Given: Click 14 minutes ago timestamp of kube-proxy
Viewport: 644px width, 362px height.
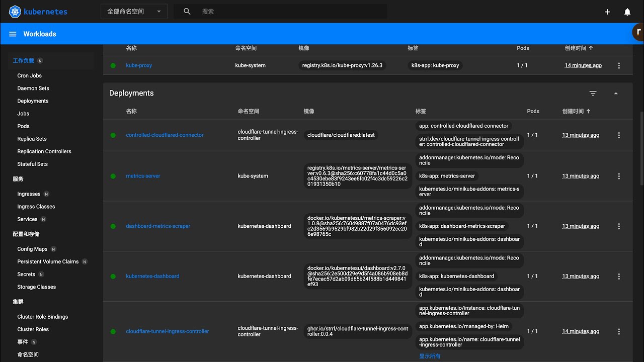Looking at the screenshot, I should (583, 65).
